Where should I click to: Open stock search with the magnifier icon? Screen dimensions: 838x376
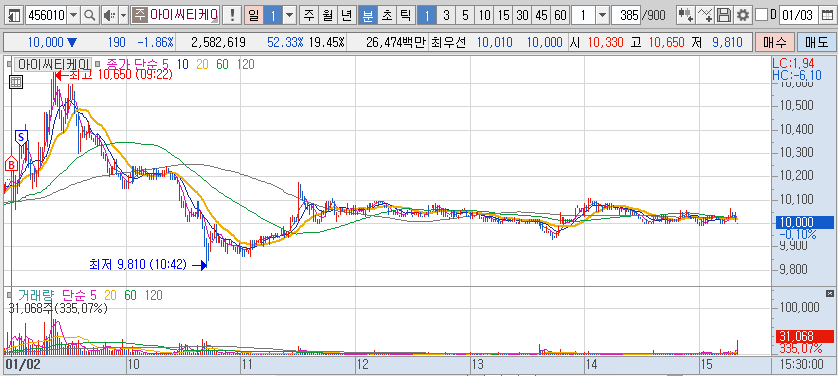(89, 15)
